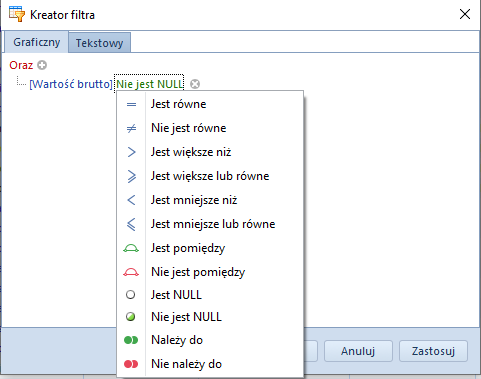This screenshot has width=481, height=379.
Task: Switch to the Tekstowy tab
Action: 99,43
